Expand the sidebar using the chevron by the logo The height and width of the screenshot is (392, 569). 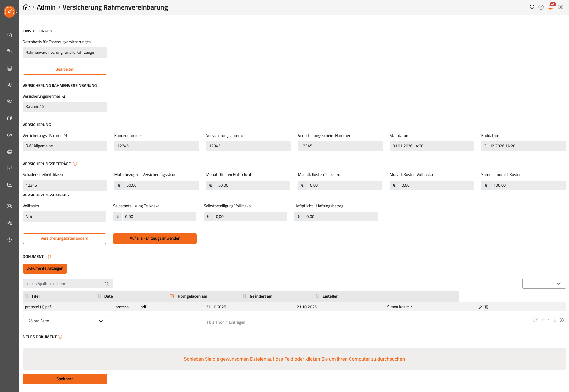[17, 12]
